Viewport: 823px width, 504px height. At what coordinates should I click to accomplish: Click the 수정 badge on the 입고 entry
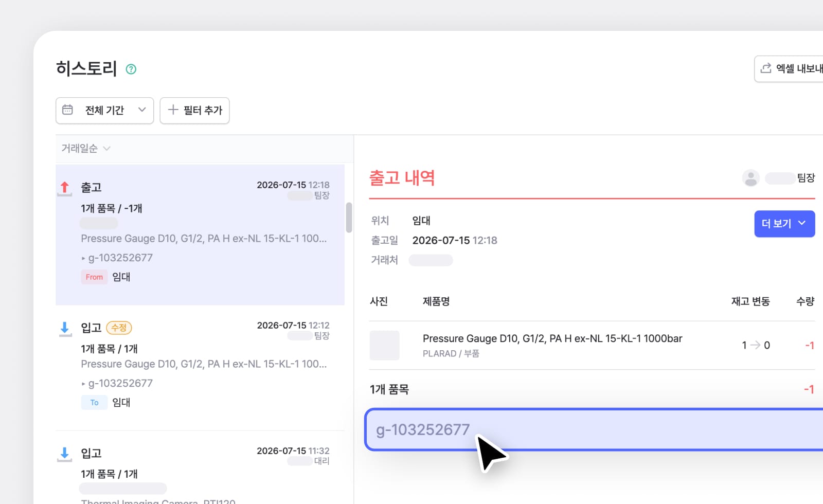[x=119, y=328]
